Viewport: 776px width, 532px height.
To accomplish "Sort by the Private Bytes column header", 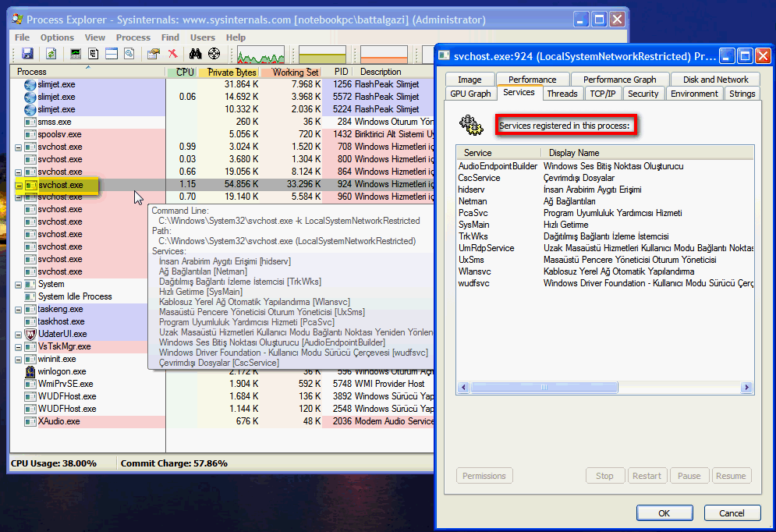I will point(229,73).
